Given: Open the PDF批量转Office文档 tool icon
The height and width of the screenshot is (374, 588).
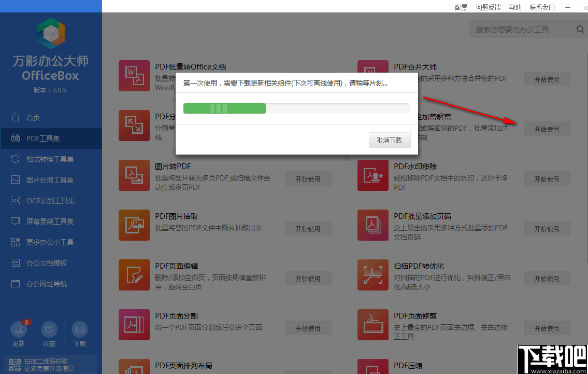Looking at the screenshot, I should point(134,76).
